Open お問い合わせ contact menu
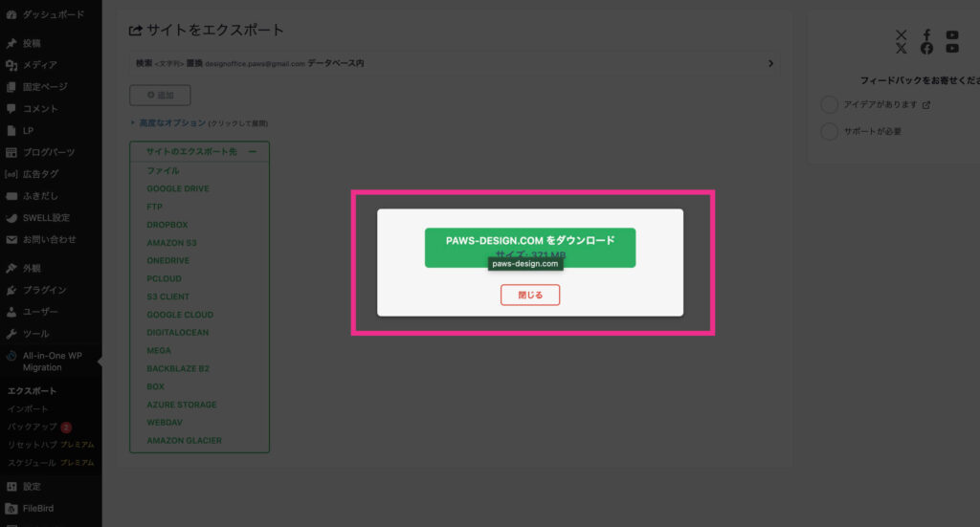The height and width of the screenshot is (527, 980). point(51,240)
